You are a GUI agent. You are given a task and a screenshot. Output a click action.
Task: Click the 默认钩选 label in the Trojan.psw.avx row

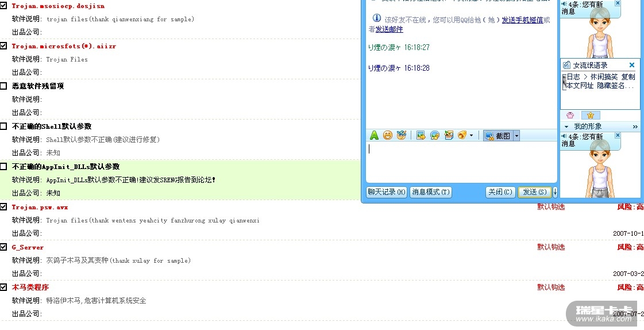(551, 207)
